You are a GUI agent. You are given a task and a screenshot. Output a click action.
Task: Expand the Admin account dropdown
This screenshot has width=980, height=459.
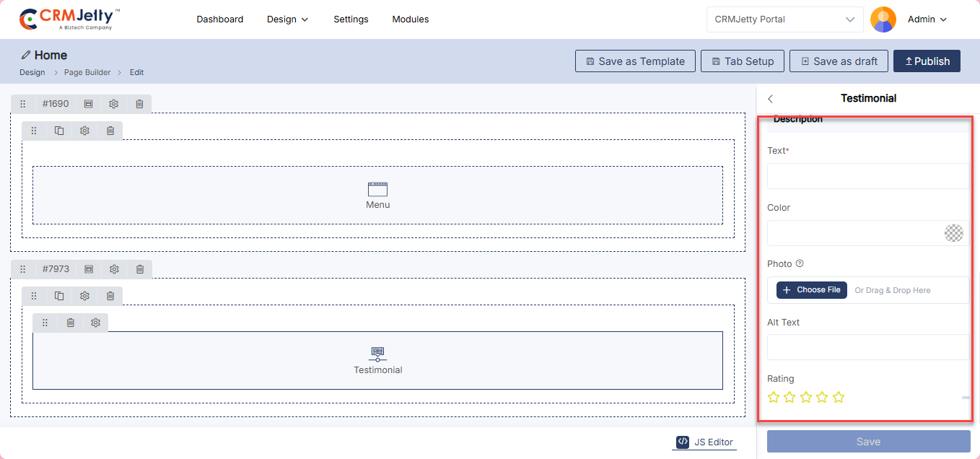point(927,19)
